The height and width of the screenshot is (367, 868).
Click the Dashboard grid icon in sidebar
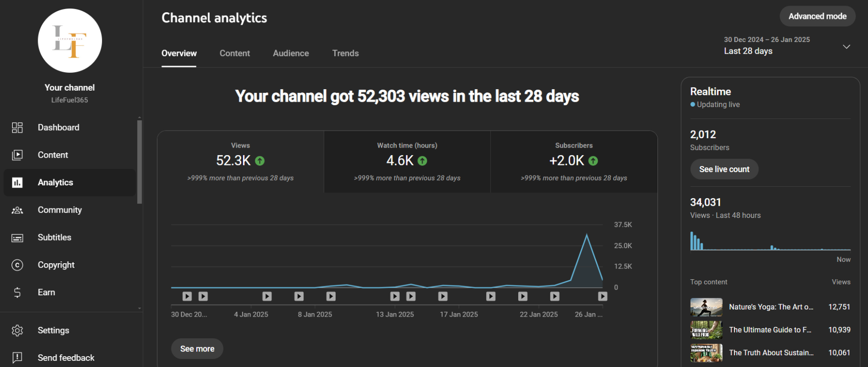[17, 127]
